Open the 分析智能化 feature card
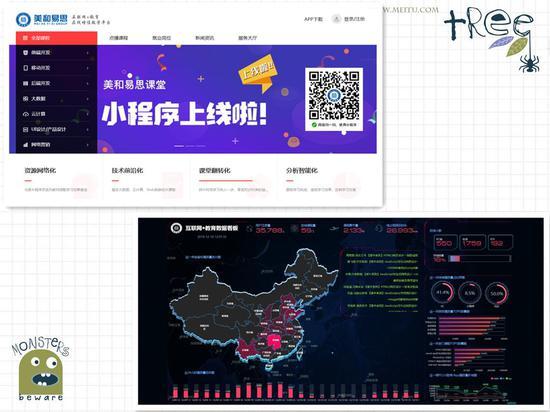Screen dimensions: 550x412 tap(321, 180)
